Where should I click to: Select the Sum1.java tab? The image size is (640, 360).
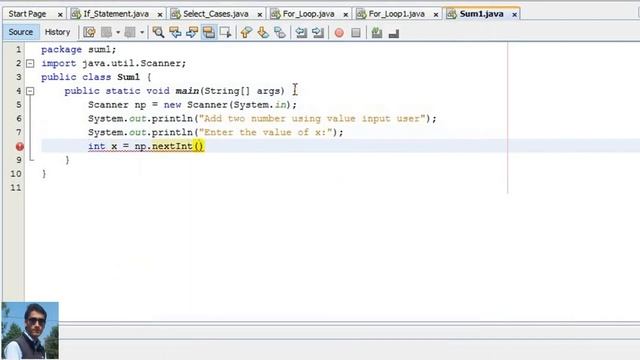point(481,14)
